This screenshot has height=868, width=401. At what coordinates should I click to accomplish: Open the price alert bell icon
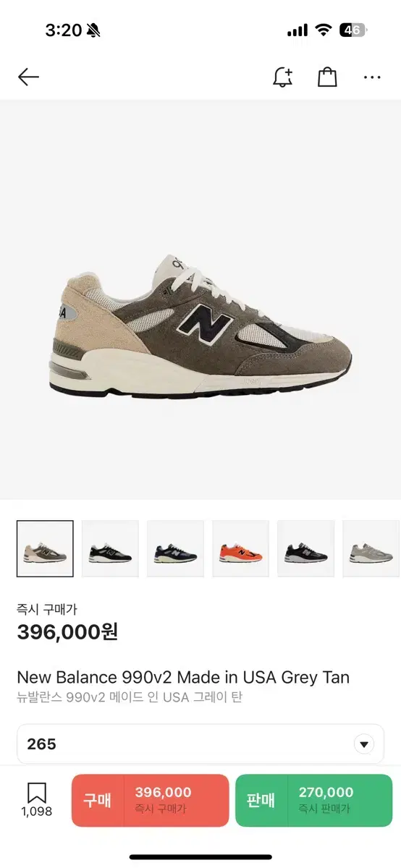coord(282,77)
